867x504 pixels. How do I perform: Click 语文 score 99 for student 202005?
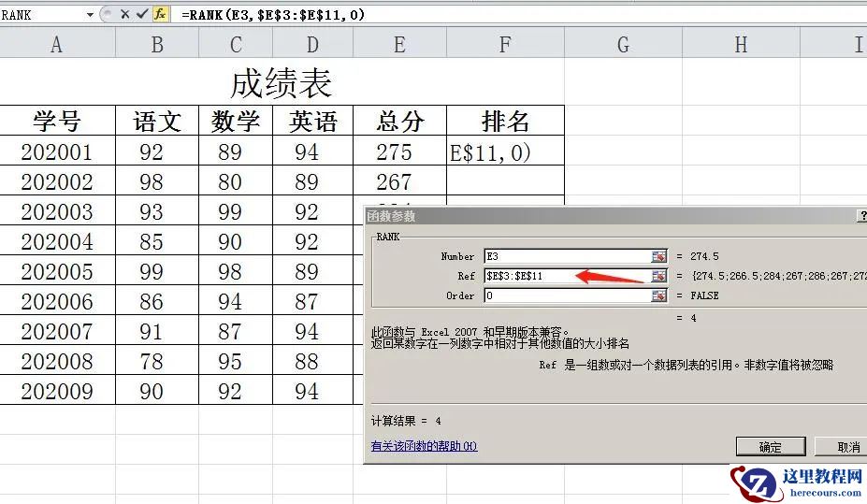point(157,270)
